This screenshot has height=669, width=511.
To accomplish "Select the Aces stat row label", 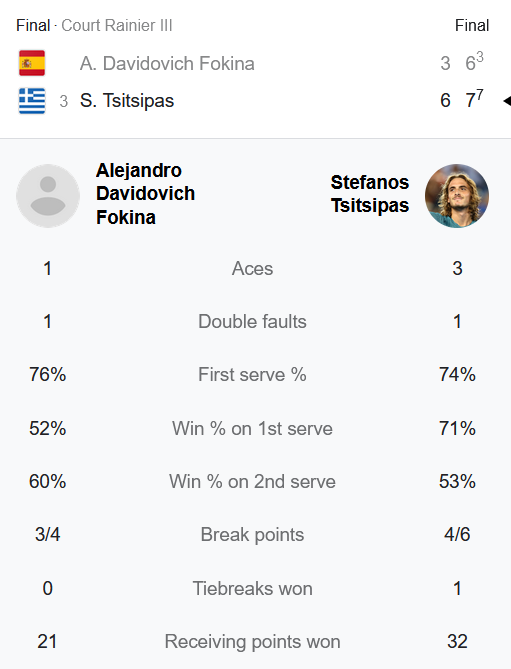I will (x=253, y=269).
